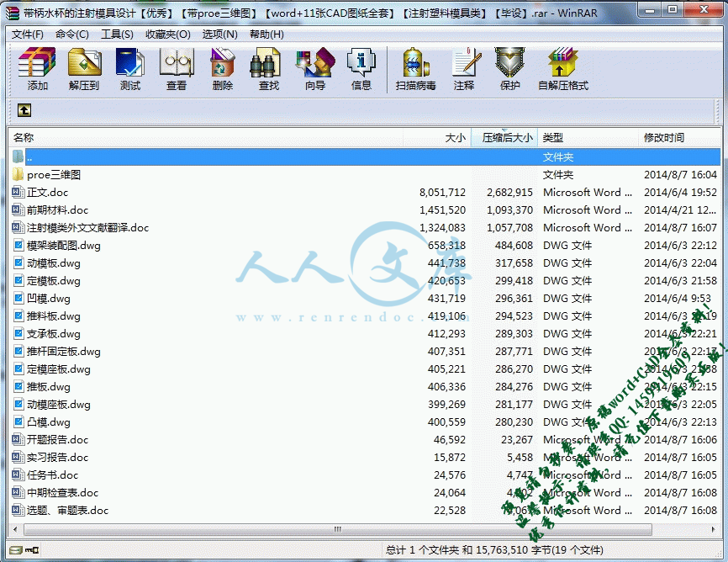This screenshot has height=562, width=728.
Task: Click the drive icon in status bar
Action: pyautogui.click(x=16, y=550)
